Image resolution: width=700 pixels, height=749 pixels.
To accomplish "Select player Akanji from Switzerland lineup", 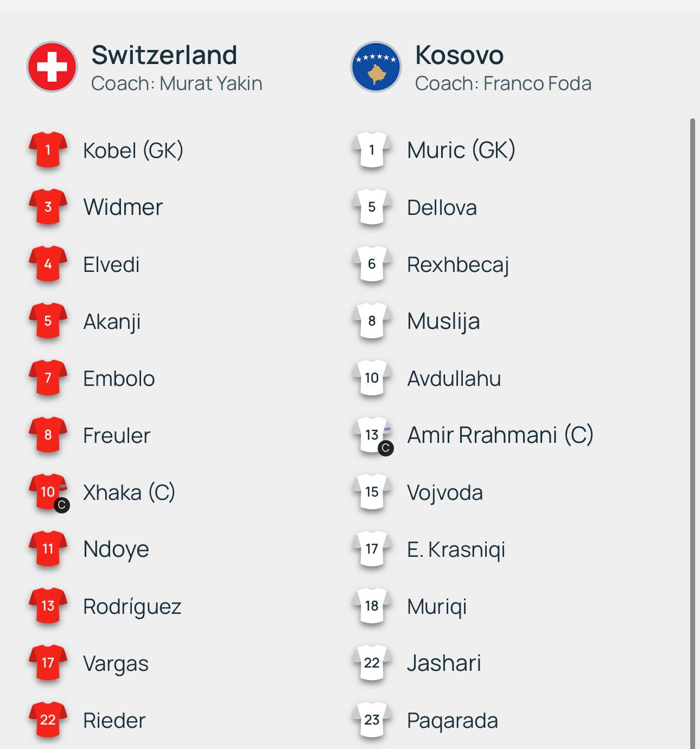I will pyautogui.click(x=112, y=322).
